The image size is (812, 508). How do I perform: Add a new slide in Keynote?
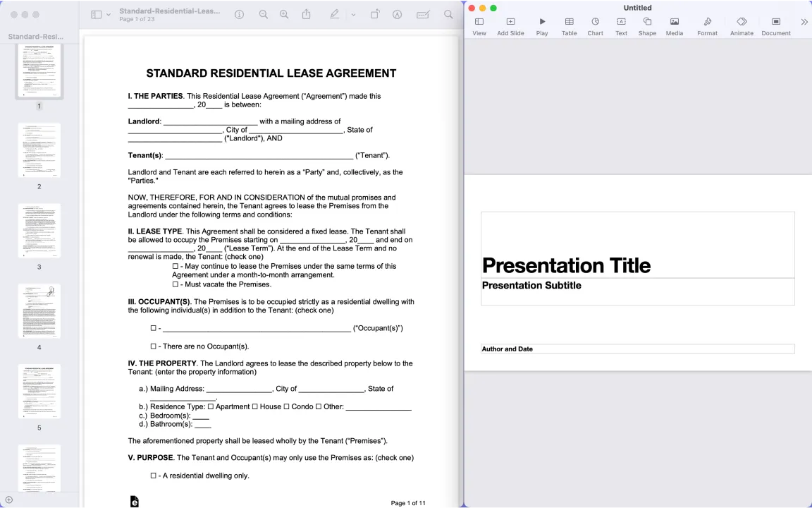510,26
